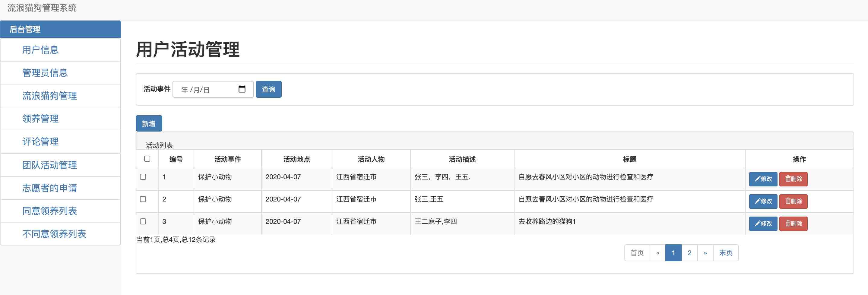The image size is (868, 295).
Task: Click the previous page « button
Action: tap(657, 253)
